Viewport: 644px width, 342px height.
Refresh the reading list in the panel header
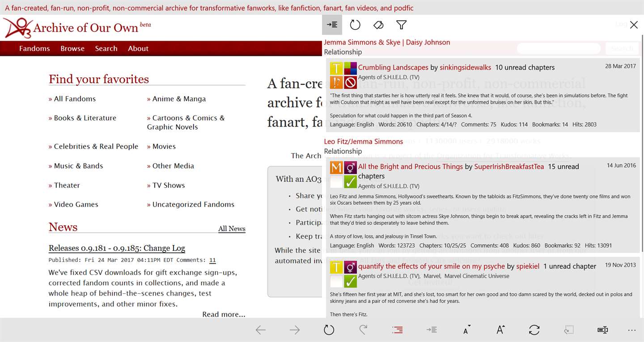click(x=355, y=25)
